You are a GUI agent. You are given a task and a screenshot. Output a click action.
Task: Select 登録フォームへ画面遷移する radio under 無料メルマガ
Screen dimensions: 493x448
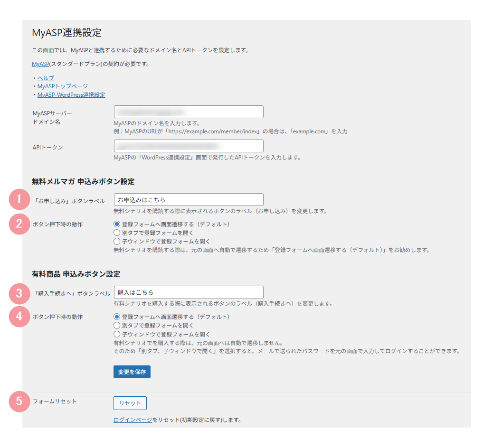(x=117, y=224)
